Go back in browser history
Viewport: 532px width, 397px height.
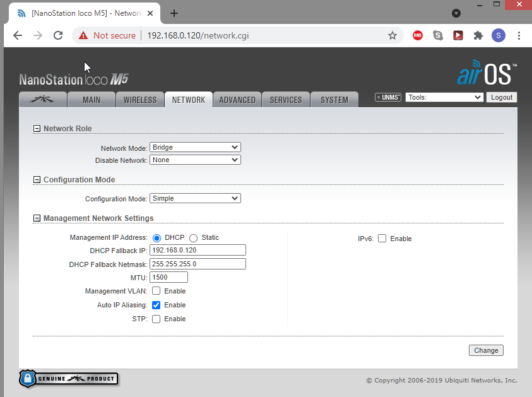pyautogui.click(x=17, y=35)
